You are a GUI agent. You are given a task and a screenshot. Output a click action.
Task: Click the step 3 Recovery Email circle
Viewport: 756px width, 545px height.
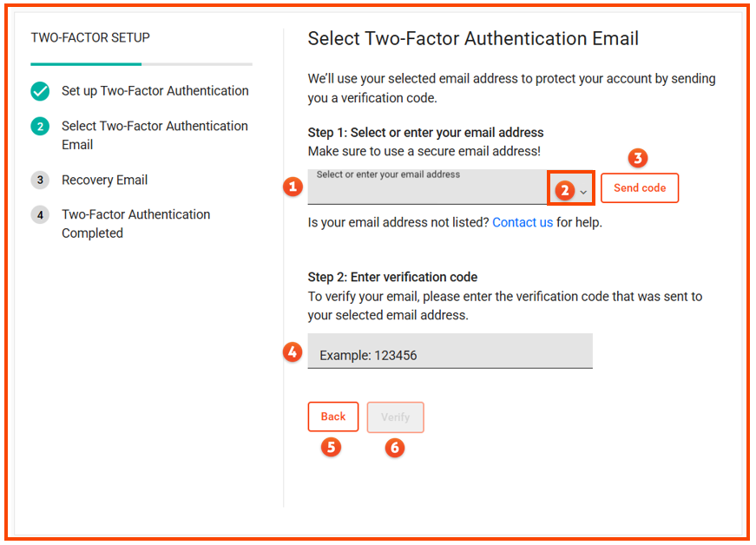click(40, 180)
